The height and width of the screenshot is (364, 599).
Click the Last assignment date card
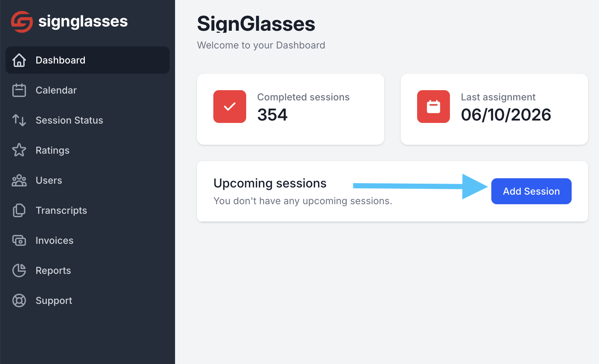[494, 109]
